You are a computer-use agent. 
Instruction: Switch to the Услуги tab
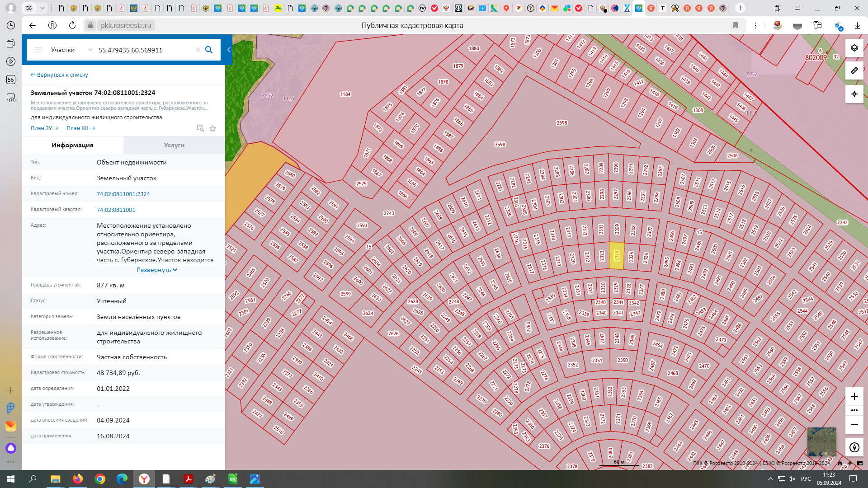click(x=174, y=145)
